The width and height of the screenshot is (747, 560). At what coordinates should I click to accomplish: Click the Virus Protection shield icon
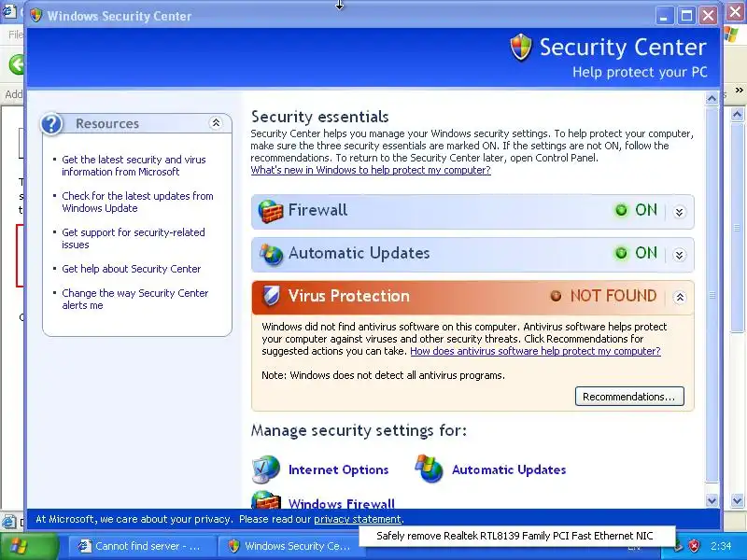[271, 296]
